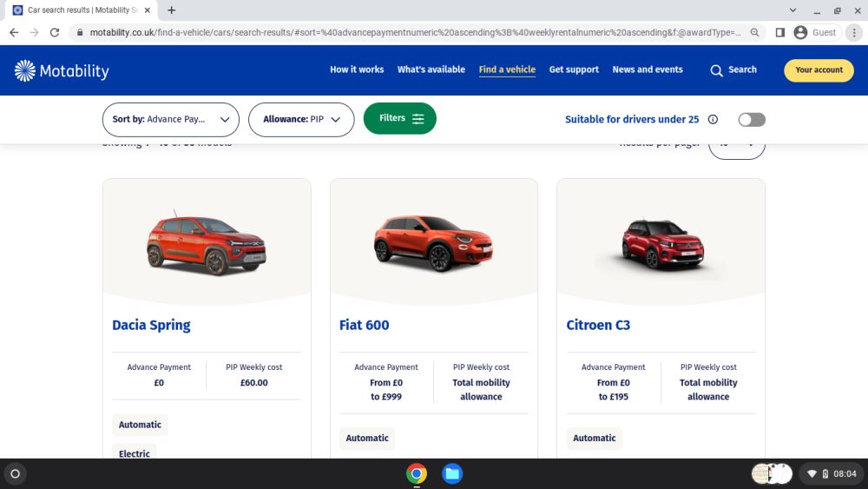Open the Results per page dropdown
The image size is (868, 489).
point(737,148)
